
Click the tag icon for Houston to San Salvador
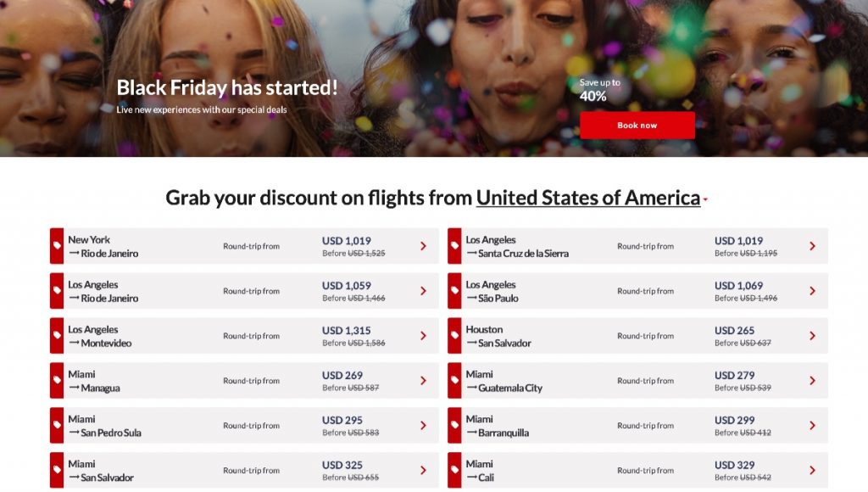454,336
